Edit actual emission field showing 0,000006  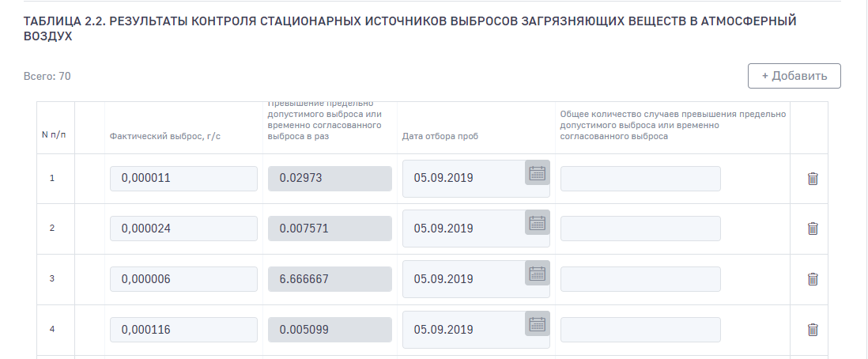(183, 279)
